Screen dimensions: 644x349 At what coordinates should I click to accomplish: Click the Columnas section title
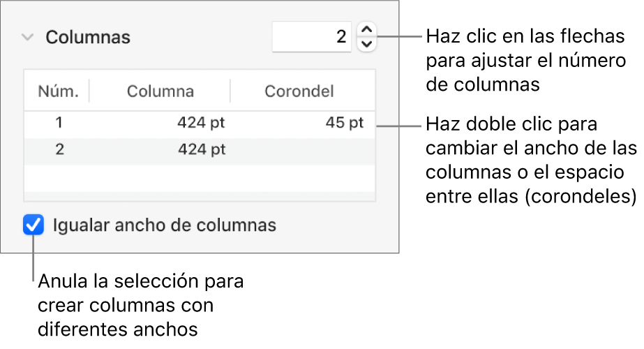coord(88,37)
